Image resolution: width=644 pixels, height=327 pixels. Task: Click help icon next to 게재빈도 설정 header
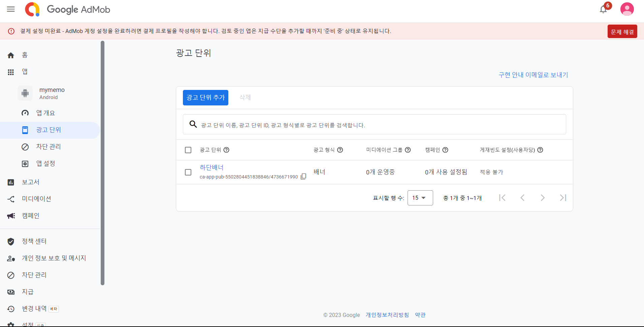(x=540, y=150)
